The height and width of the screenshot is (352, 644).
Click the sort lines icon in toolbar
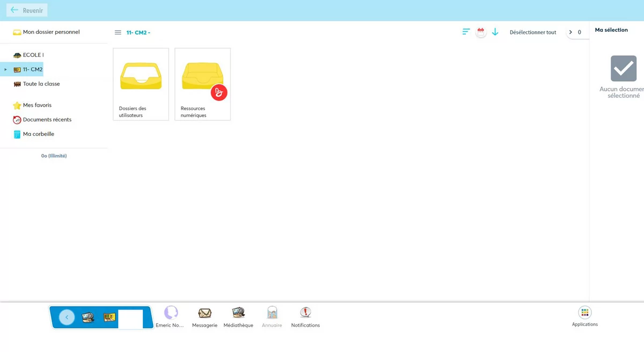[466, 32]
